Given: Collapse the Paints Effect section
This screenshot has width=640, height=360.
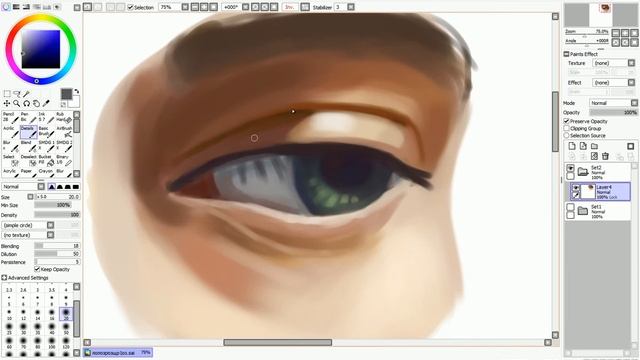Looking at the screenshot, I should (567, 54).
